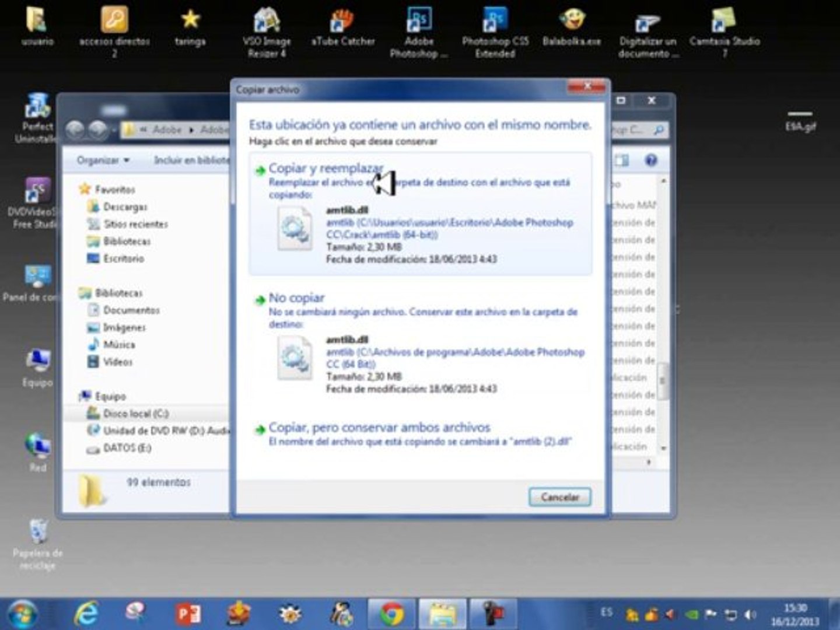Select Papelera de reciclaje icon
Viewport: 840px width, 630px height.
click(x=38, y=545)
